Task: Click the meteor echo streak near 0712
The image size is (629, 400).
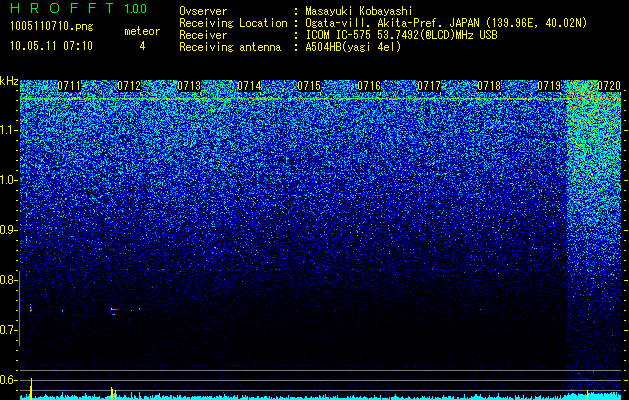Action: click(x=114, y=310)
